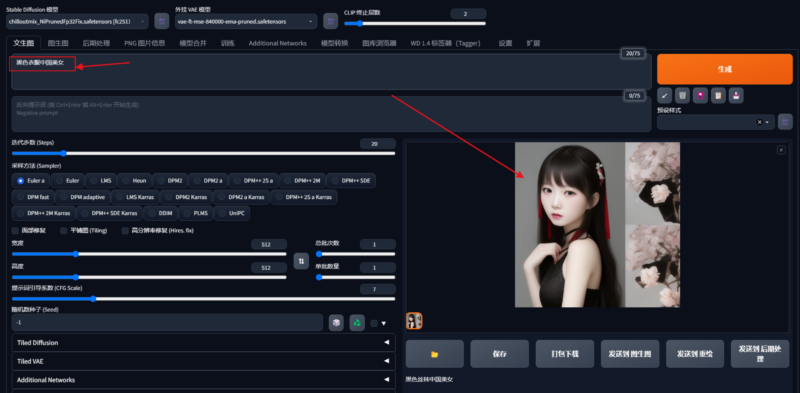800x393 pixels.
Task: Save style with the floppy disk icon
Action: 736,95
